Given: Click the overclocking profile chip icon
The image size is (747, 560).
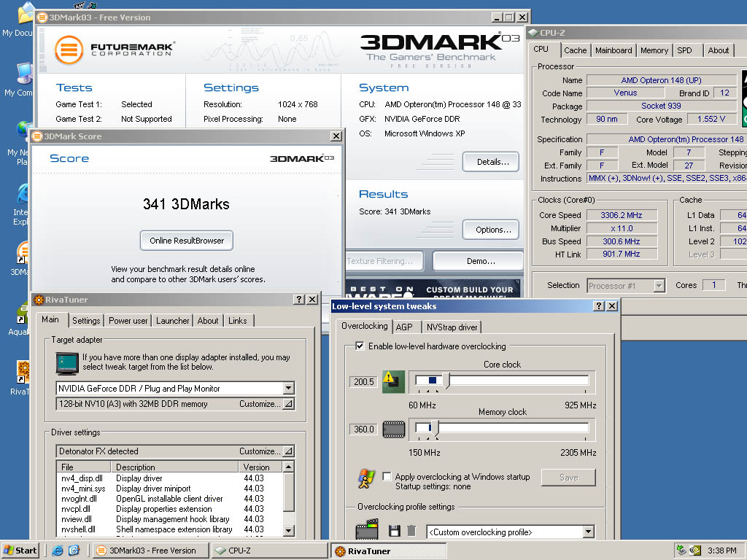Looking at the screenshot, I should pyautogui.click(x=367, y=529).
